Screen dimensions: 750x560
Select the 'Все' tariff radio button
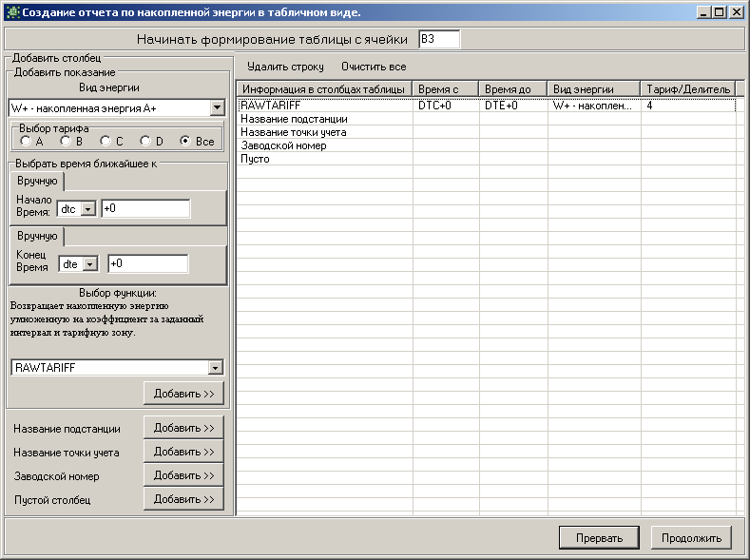pyautogui.click(x=185, y=141)
